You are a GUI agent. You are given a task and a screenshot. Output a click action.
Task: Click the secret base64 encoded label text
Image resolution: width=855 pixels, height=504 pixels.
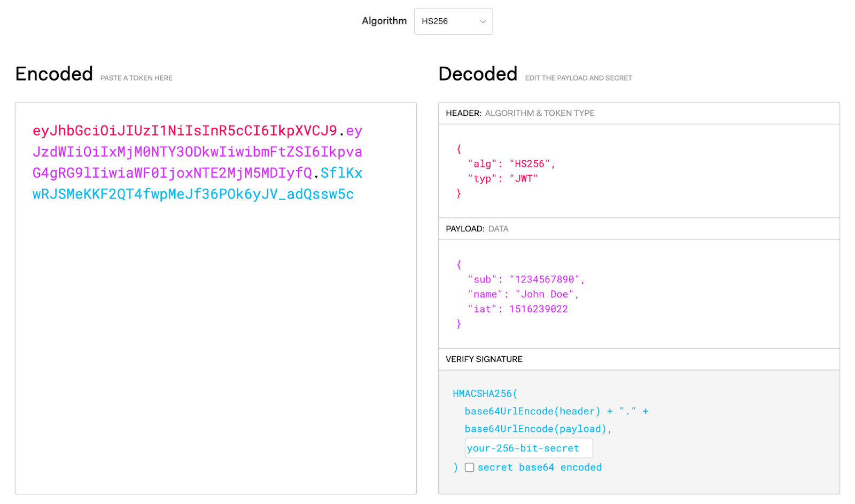540,467
